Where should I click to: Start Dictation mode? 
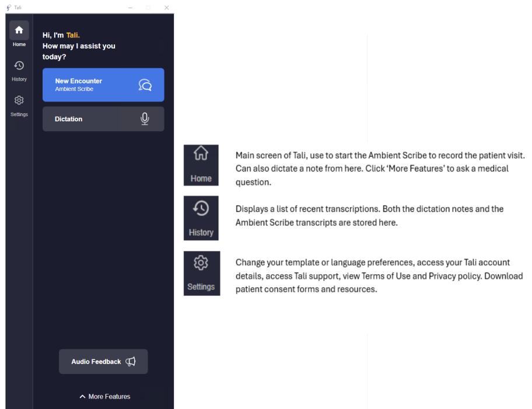coord(103,119)
